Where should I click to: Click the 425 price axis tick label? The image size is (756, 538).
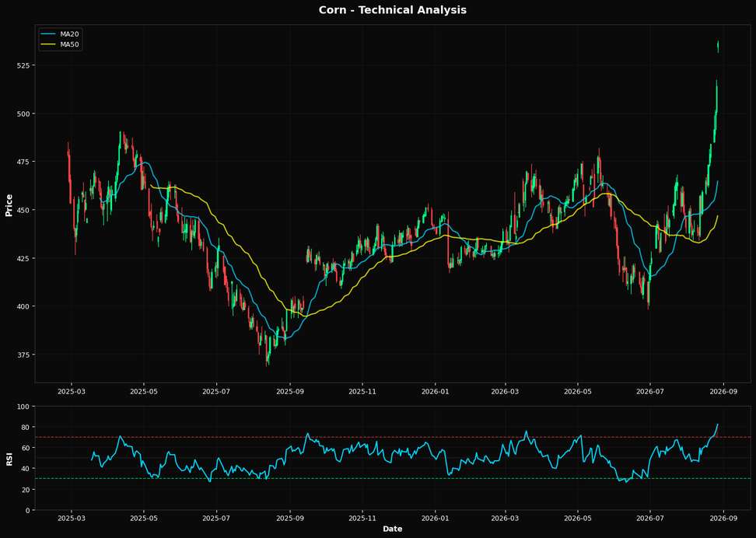[23, 258]
